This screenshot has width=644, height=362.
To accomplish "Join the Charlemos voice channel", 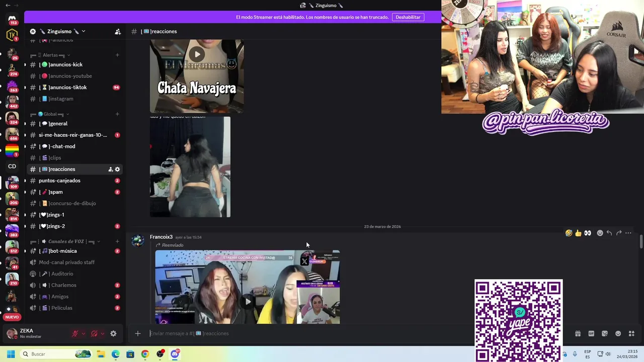I will 74,285.
